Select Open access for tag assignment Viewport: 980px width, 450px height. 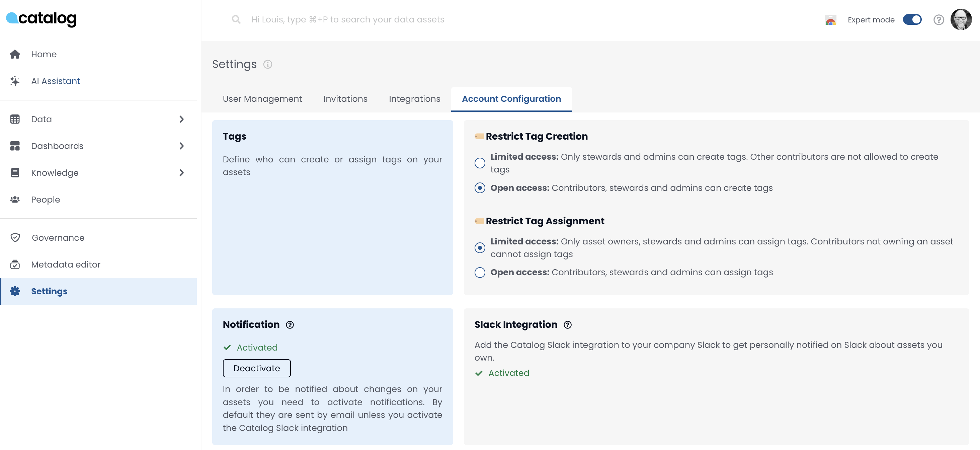pos(480,273)
